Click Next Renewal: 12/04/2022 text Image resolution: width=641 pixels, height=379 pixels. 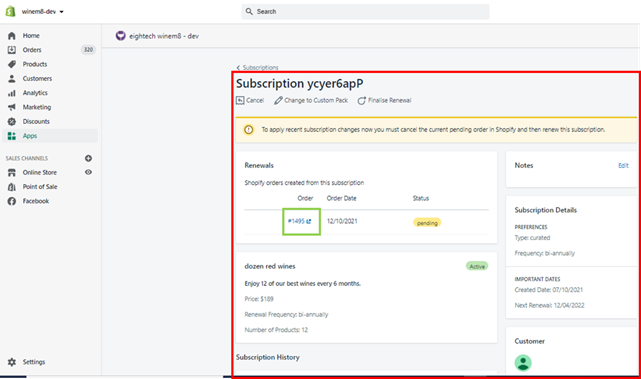coord(549,305)
